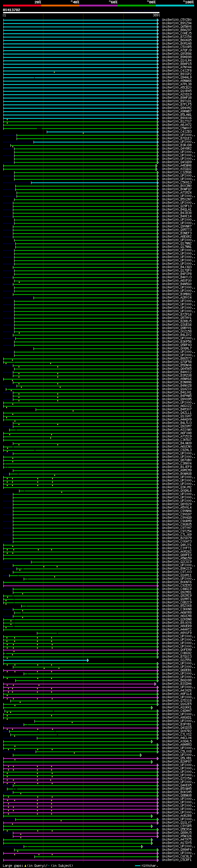Select hit label UniRef100_B6U6D5
Image resolution: width=197 pixels, height=868 pixels.
[177, 40]
